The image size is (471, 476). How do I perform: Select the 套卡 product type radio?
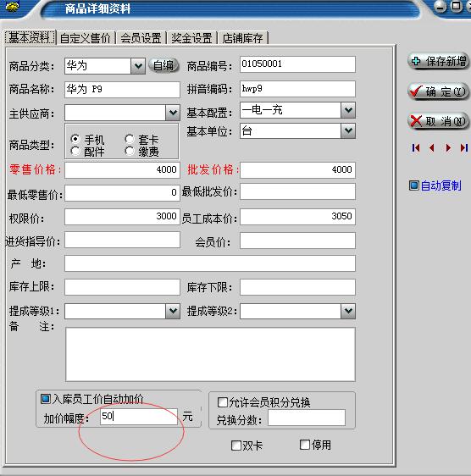[130, 140]
